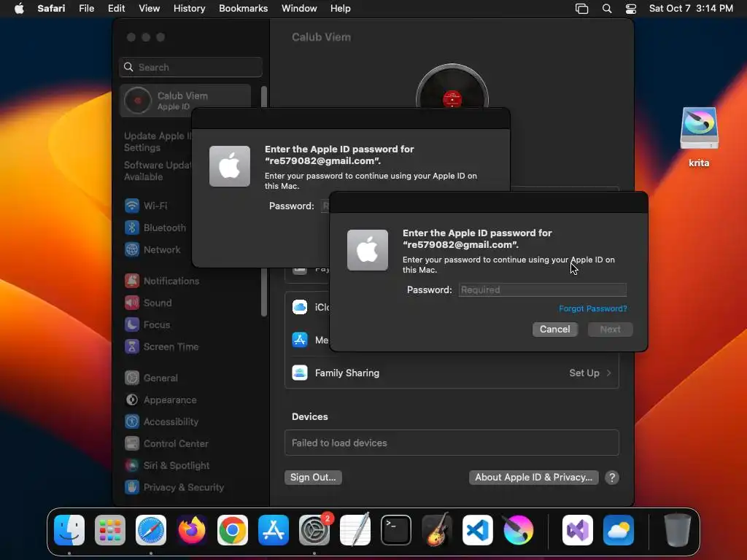Open Spotlight search in menu bar
This screenshot has width=747, height=560.
point(606,9)
